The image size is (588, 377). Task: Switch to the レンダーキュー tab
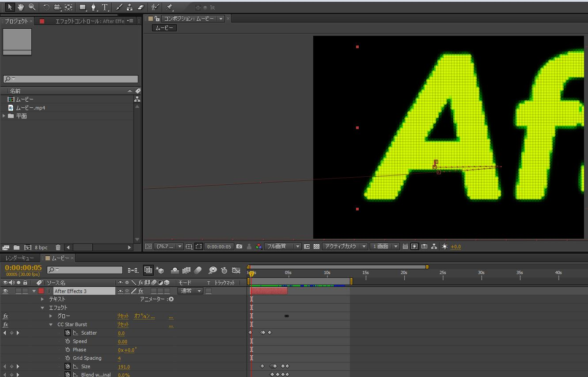pyautogui.click(x=19, y=258)
